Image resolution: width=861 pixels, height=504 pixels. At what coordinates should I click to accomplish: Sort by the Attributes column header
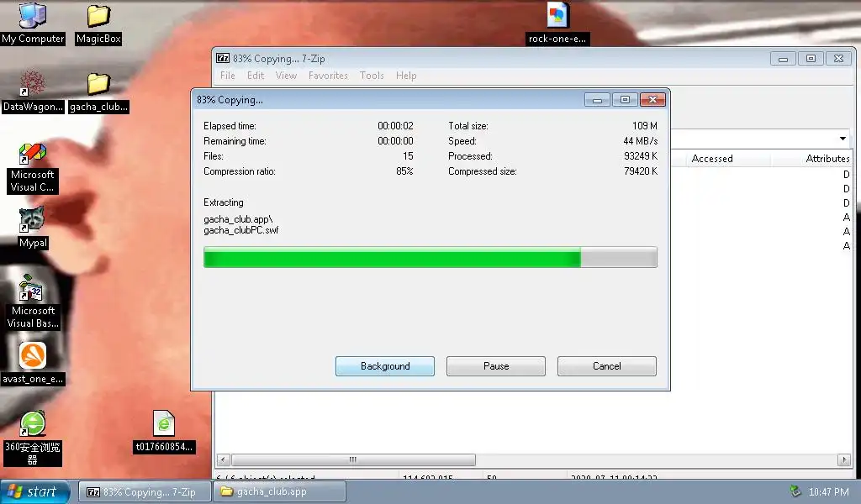click(813, 159)
